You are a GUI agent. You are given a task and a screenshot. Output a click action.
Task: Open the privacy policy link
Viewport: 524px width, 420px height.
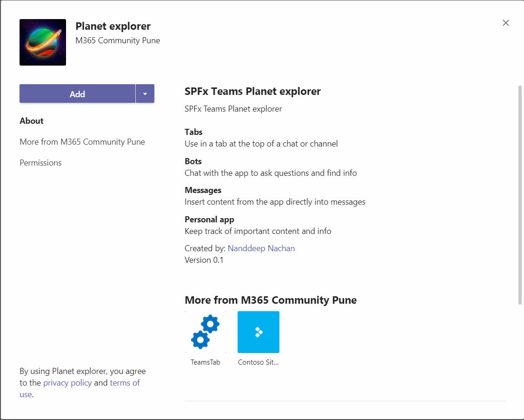(x=67, y=383)
